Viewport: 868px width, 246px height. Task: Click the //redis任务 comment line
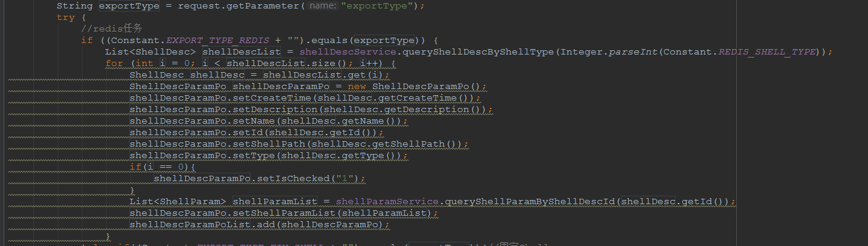(x=112, y=29)
